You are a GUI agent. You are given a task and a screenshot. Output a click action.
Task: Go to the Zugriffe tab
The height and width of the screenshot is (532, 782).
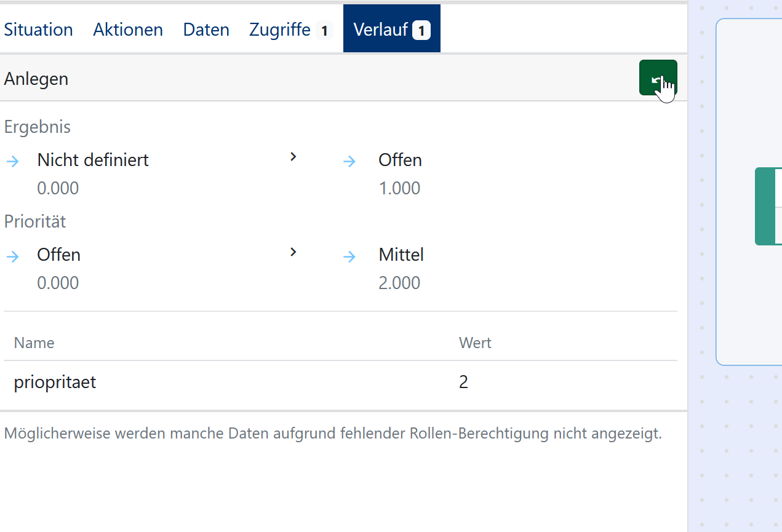coord(280,30)
